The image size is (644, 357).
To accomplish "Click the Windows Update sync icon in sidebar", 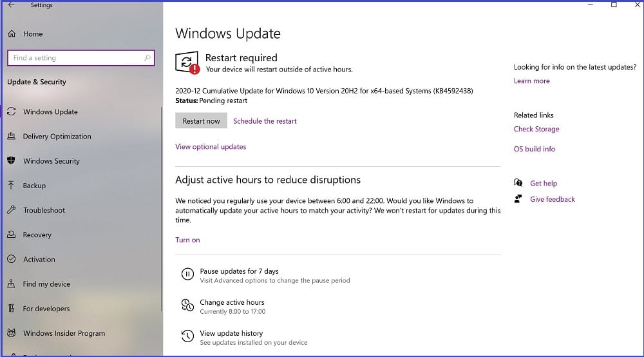I will [x=12, y=111].
